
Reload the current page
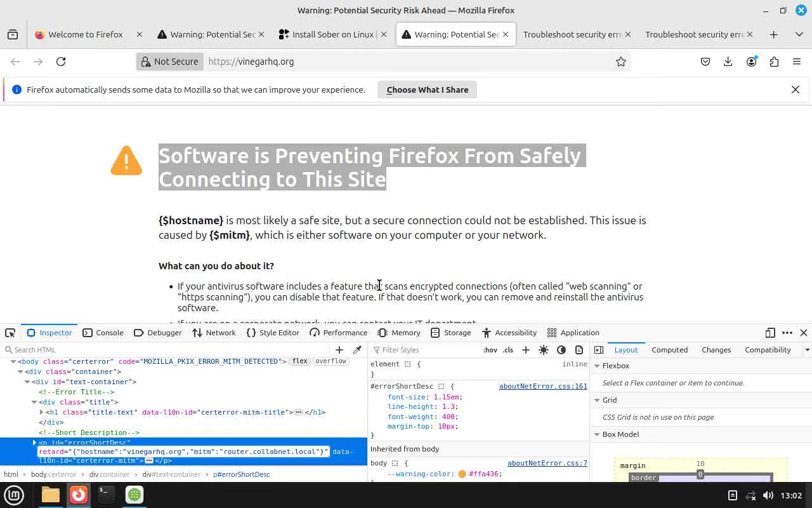61,62
